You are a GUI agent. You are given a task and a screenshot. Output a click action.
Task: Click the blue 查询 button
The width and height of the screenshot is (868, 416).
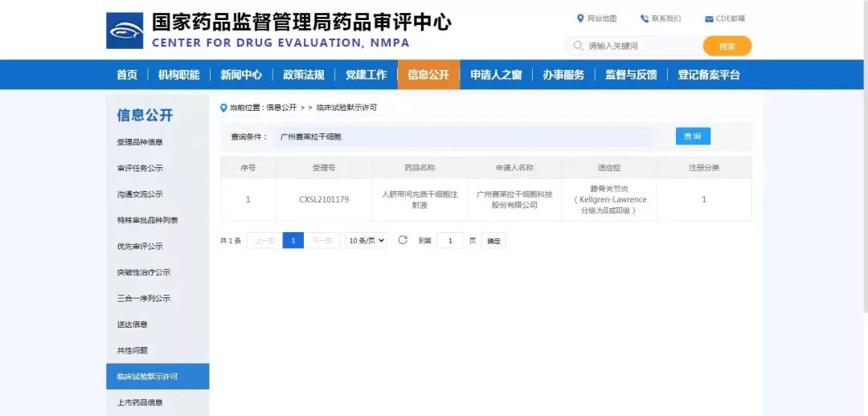692,137
